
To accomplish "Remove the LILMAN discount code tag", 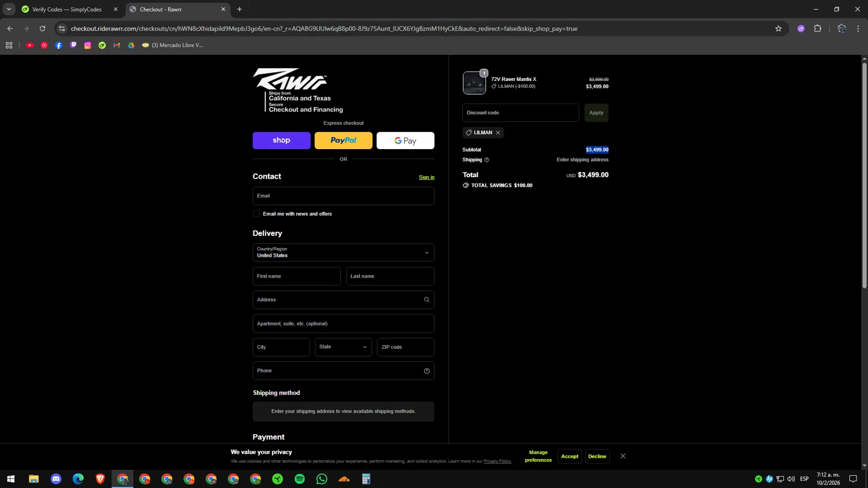I will [x=498, y=132].
